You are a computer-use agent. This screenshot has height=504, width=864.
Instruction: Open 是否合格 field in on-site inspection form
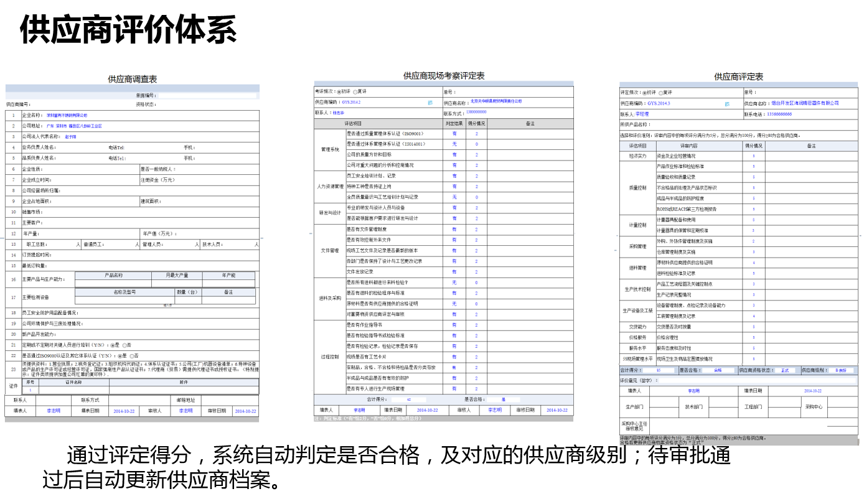(502, 399)
